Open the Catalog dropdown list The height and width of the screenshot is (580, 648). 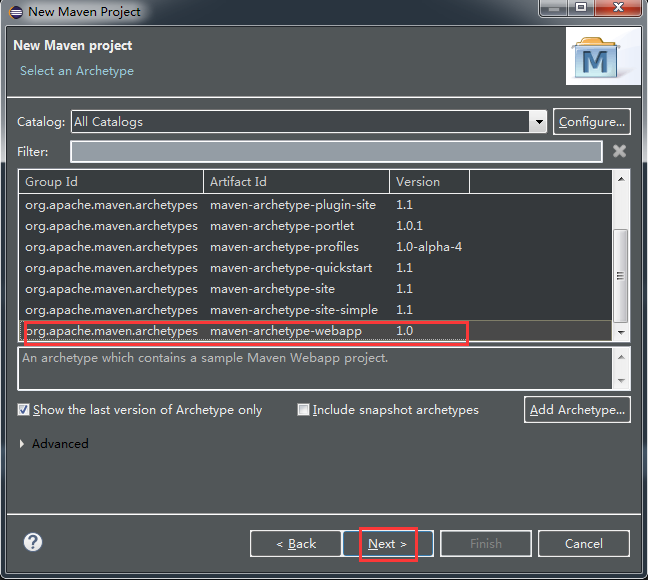(538, 122)
